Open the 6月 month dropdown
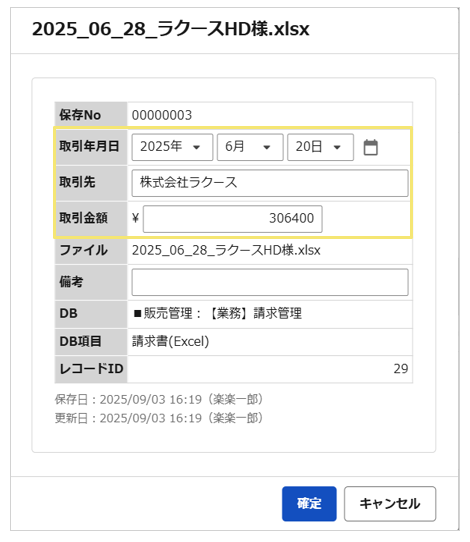The image size is (470, 542). pos(250,147)
